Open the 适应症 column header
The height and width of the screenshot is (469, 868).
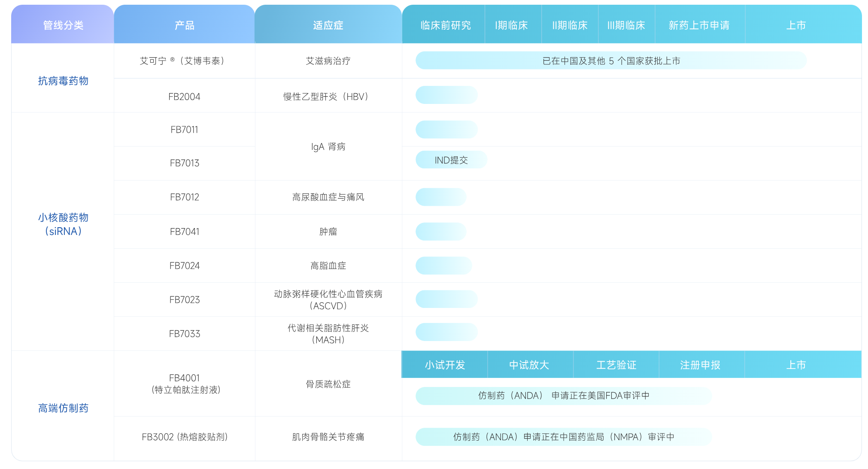click(328, 25)
